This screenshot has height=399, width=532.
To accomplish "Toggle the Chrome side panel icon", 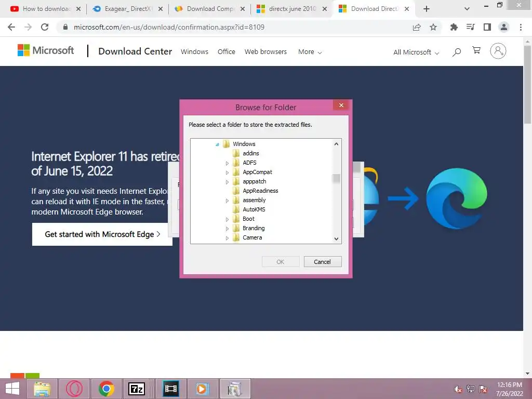I will click(487, 27).
